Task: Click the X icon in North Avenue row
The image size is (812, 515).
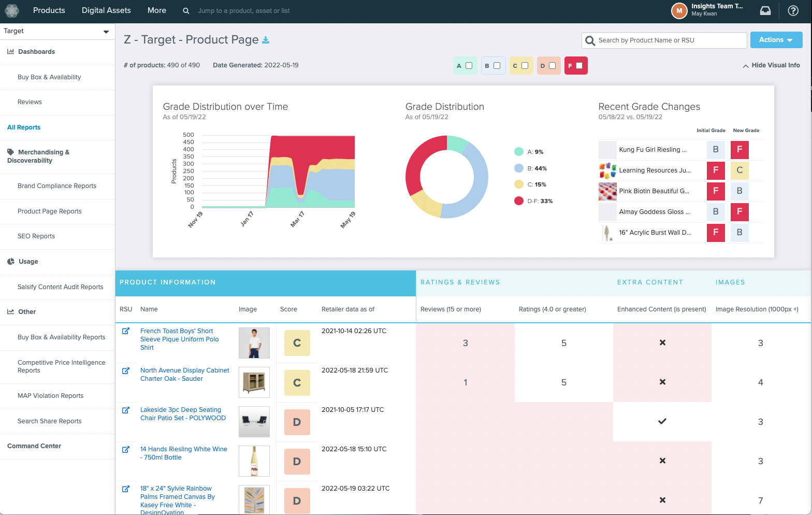Action: [662, 382]
